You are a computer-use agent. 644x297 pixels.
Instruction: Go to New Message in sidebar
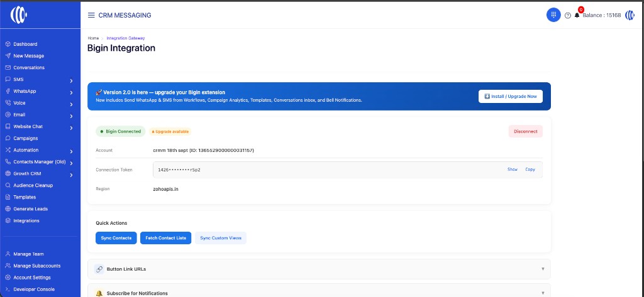tap(29, 56)
